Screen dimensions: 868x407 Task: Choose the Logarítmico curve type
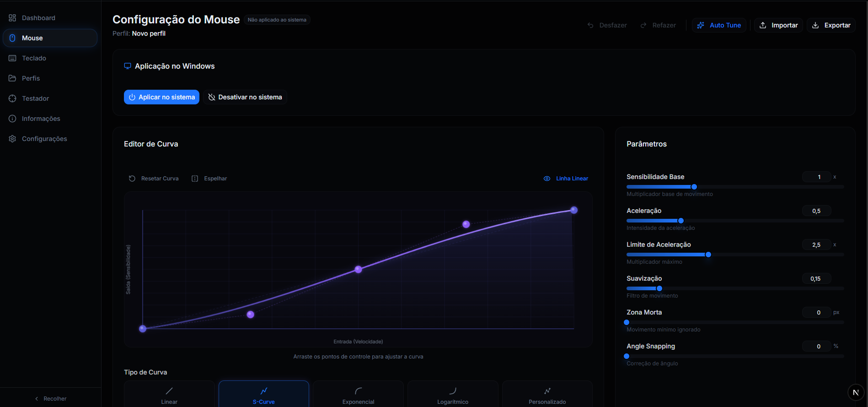pos(453,394)
